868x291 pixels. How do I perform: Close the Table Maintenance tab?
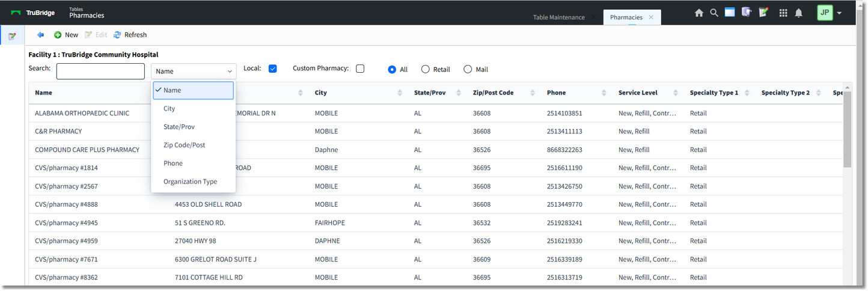[593, 17]
